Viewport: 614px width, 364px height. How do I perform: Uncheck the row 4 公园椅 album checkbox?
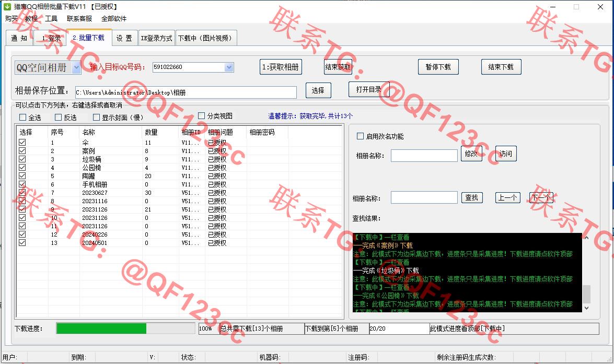click(22, 168)
